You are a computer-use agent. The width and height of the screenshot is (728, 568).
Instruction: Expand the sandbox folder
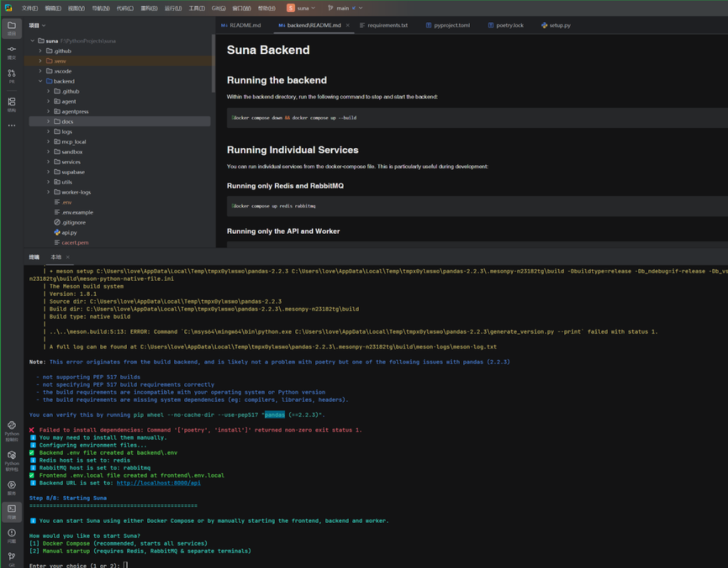[x=48, y=152]
